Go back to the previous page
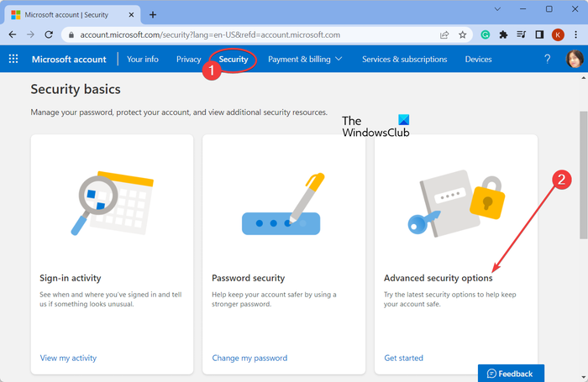Viewport: 588px width, 382px height. pyautogui.click(x=13, y=35)
